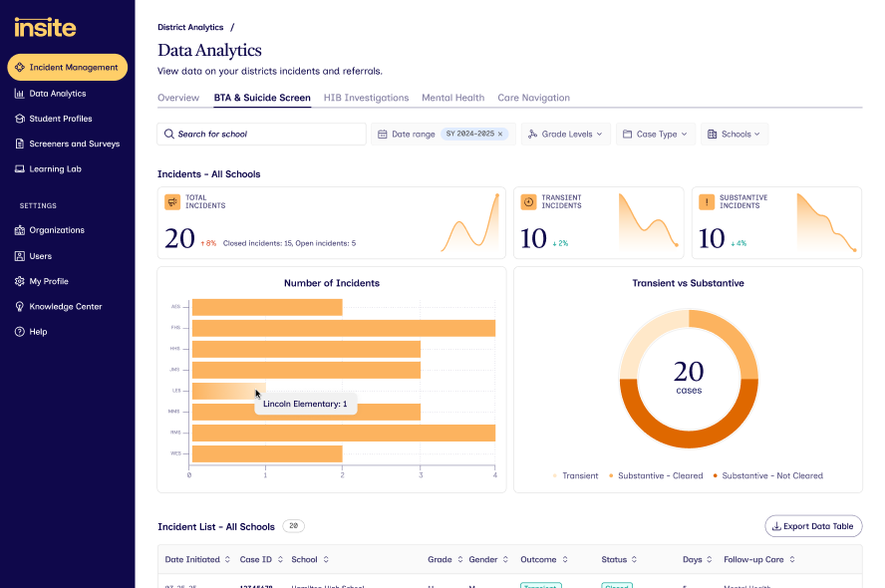The height and width of the screenshot is (588, 885).
Task: Click the My Profile gear icon
Action: [x=20, y=281]
